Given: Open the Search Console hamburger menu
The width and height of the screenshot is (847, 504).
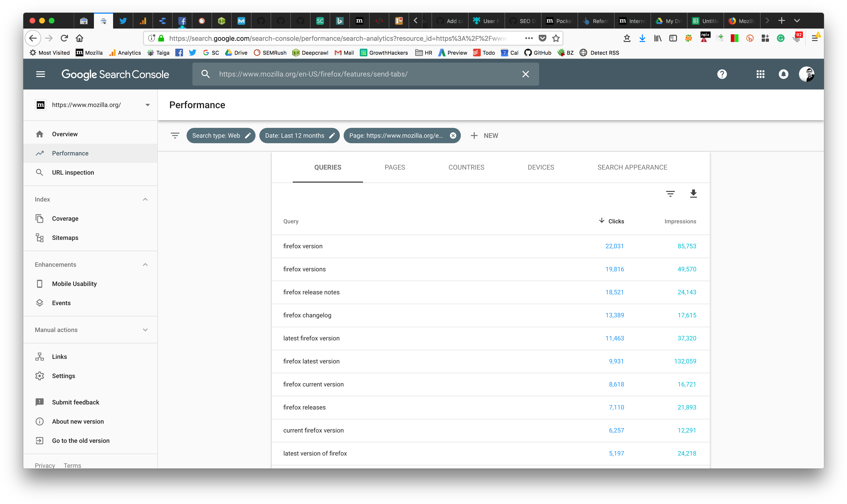Looking at the screenshot, I should pos(40,74).
